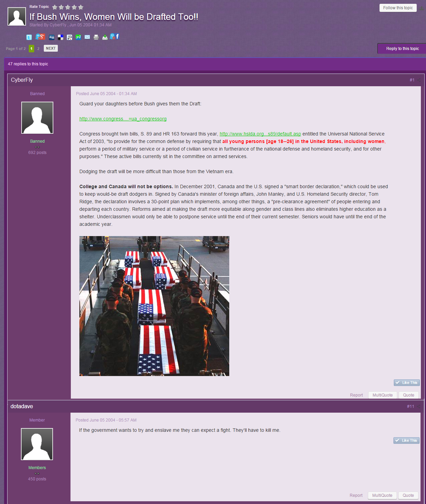Print this topic printer icon
The width and height of the screenshot is (426, 504).
pos(96,37)
